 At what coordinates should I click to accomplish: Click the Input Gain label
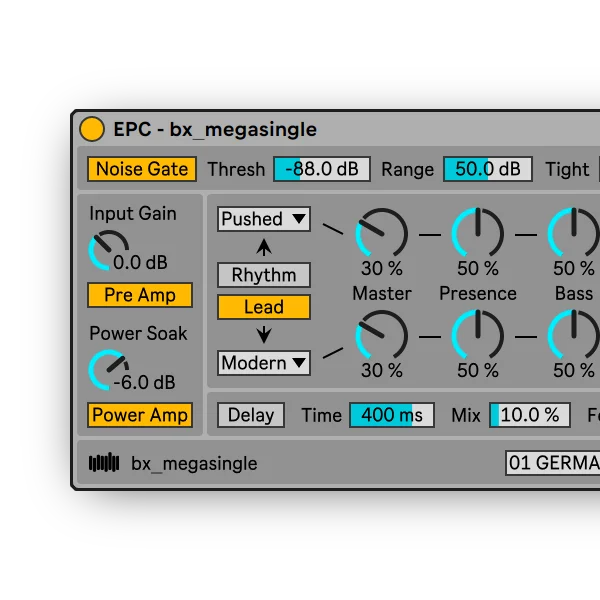tap(133, 214)
